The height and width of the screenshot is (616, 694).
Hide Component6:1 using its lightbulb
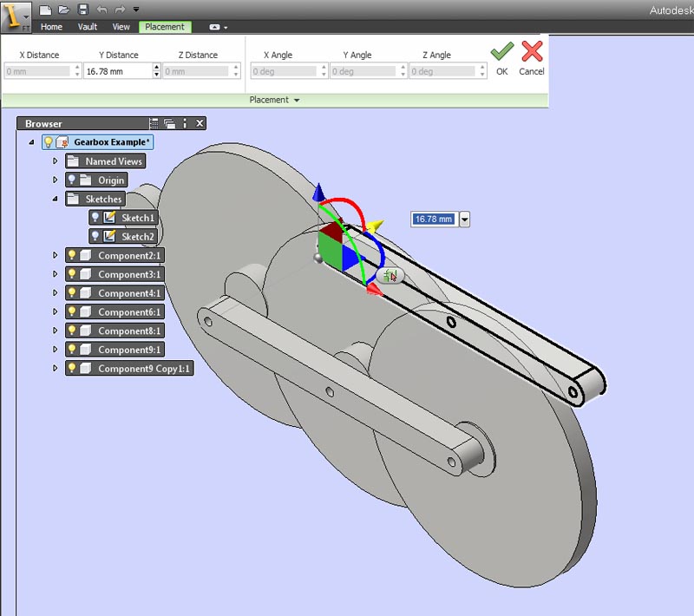pos(72,311)
